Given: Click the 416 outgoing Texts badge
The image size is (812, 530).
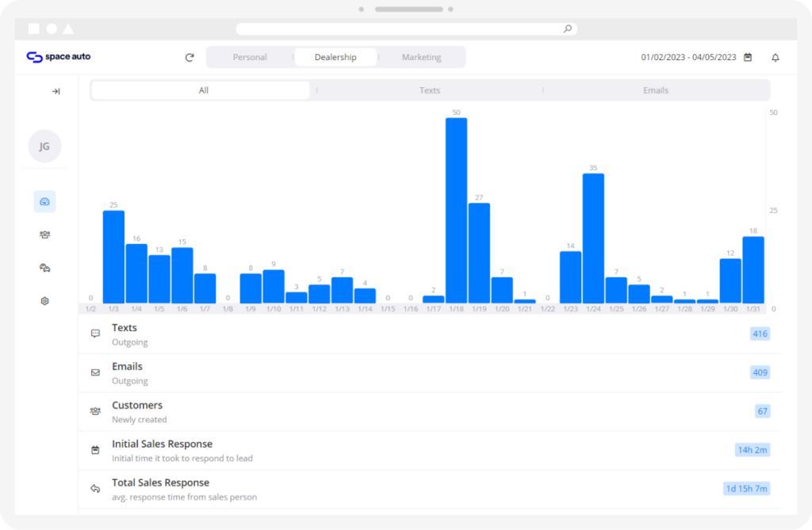Looking at the screenshot, I should click(x=760, y=334).
